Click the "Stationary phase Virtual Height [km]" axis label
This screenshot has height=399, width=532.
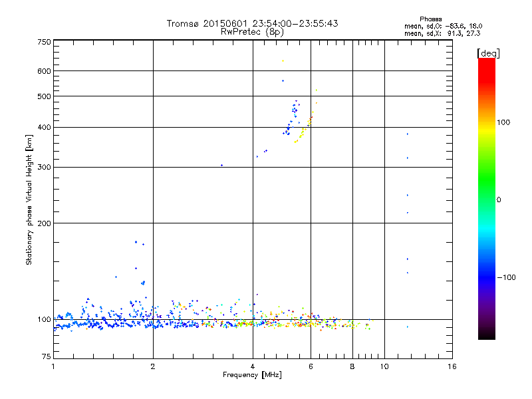point(29,199)
